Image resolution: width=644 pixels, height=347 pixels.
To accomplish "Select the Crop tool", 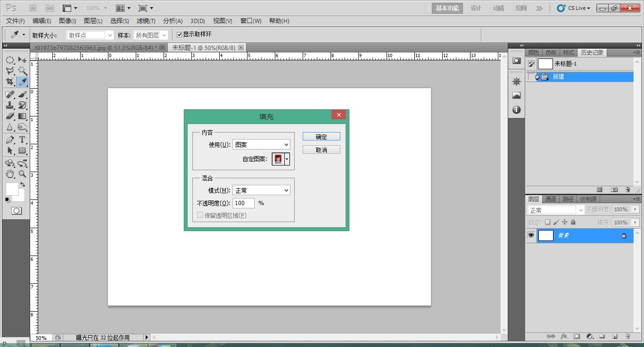I will (9, 82).
